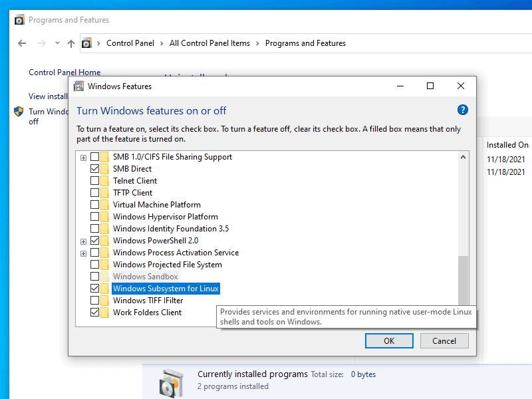
Task: Open the recent locations dropdown arrow
Action: click(x=57, y=43)
